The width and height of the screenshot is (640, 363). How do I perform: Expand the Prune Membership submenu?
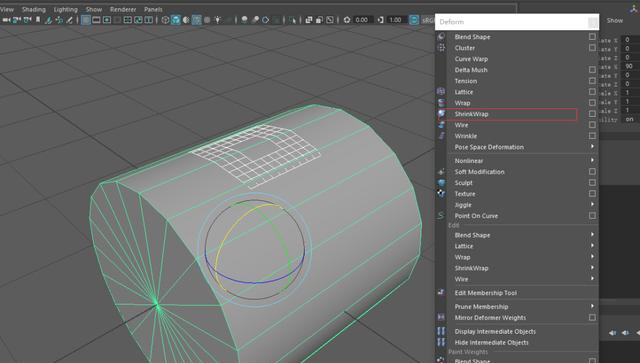592,306
